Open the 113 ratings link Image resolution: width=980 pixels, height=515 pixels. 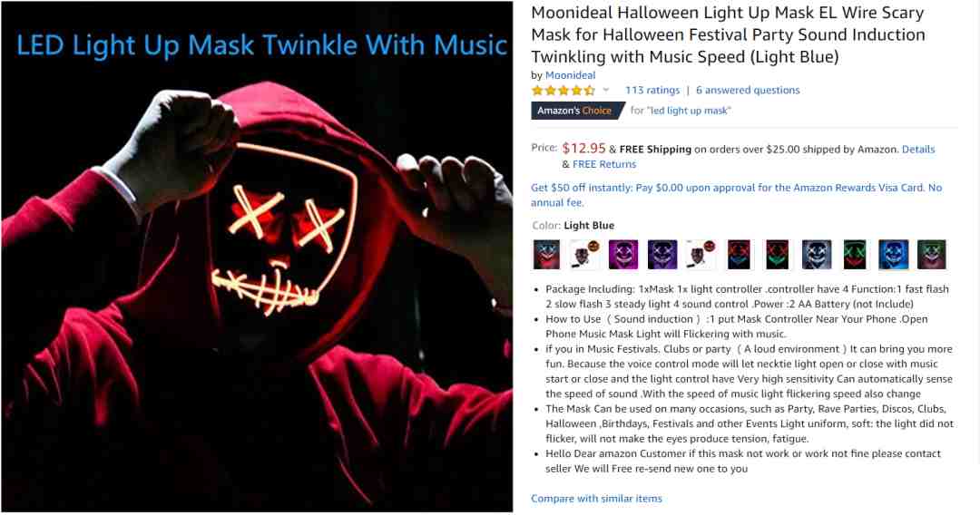(x=652, y=90)
